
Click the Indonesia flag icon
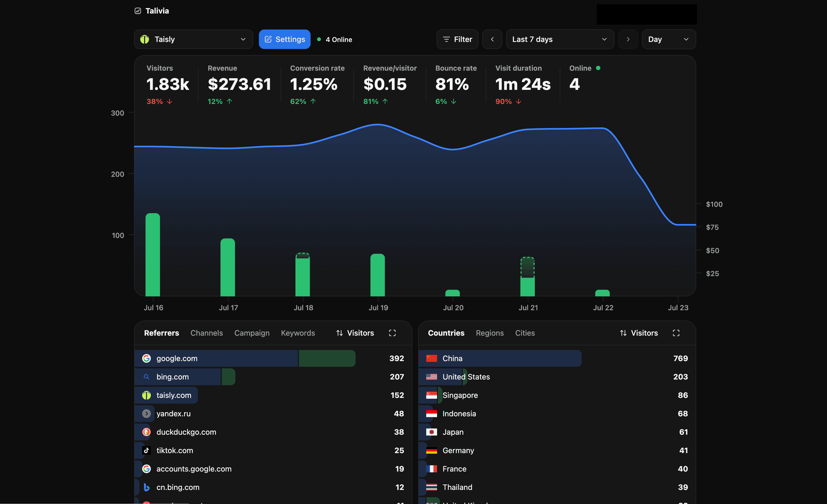click(x=431, y=414)
